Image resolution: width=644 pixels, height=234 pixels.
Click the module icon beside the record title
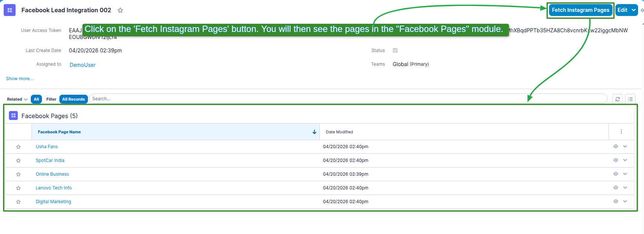tap(10, 10)
